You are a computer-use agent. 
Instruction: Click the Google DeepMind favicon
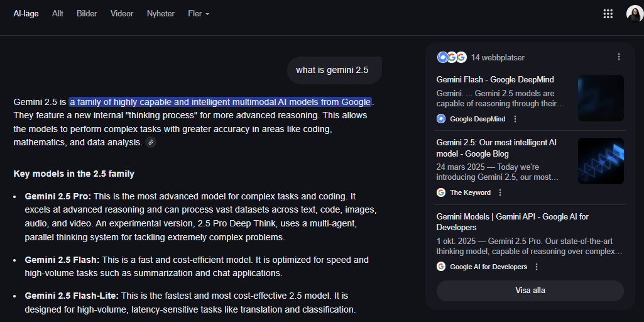pyautogui.click(x=441, y=119)
